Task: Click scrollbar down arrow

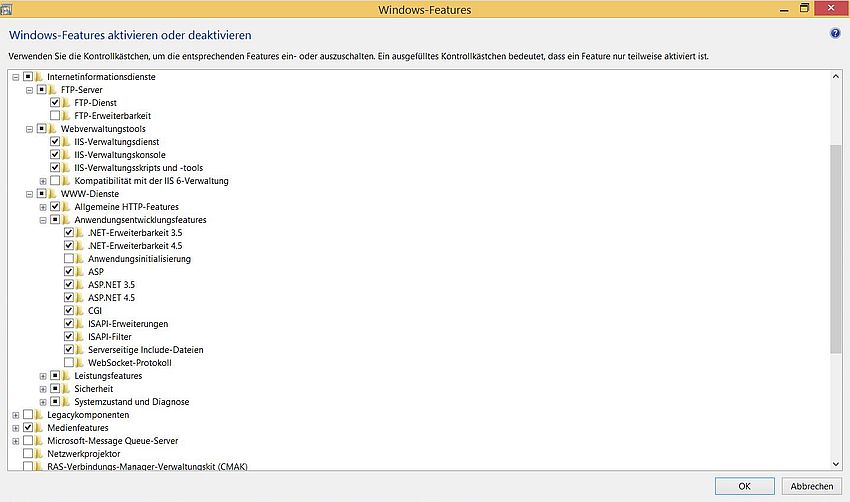Action: coord(835,464)
